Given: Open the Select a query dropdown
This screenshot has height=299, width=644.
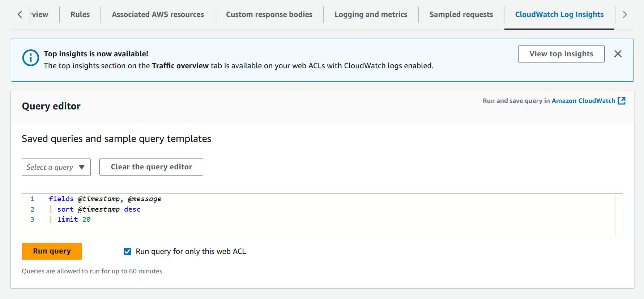Looking at the screenshot, I should coord(56,167).
